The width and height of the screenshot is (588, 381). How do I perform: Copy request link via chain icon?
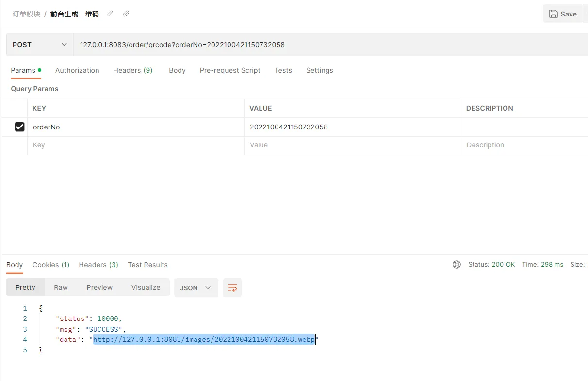coord(126,14)
